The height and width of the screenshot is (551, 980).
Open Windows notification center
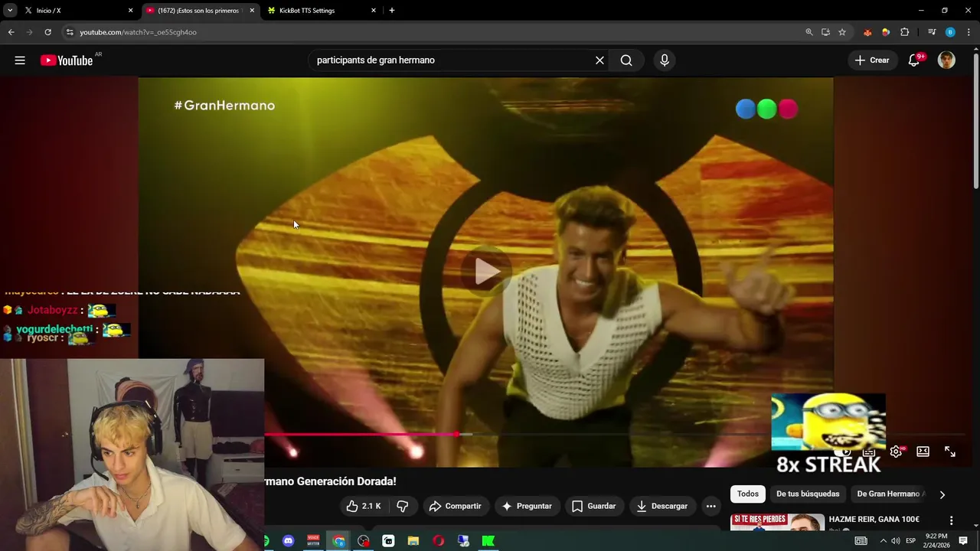pyautogui.click(x=963, y=541)
